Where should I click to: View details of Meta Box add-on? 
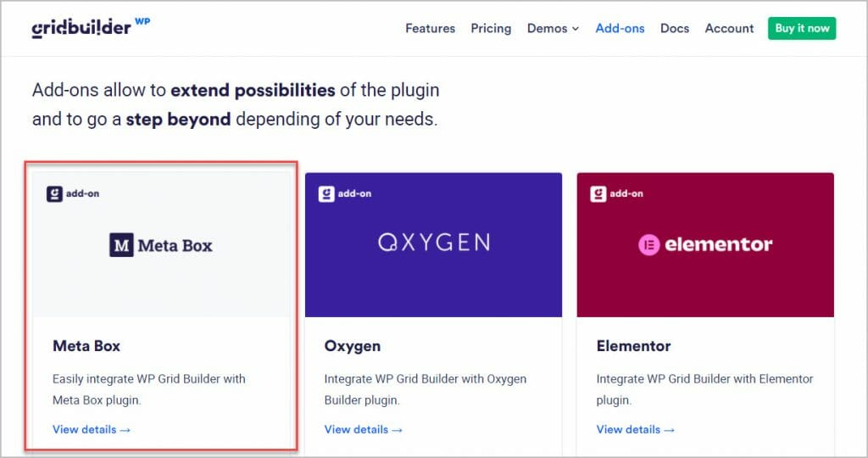tap(92, 429)
